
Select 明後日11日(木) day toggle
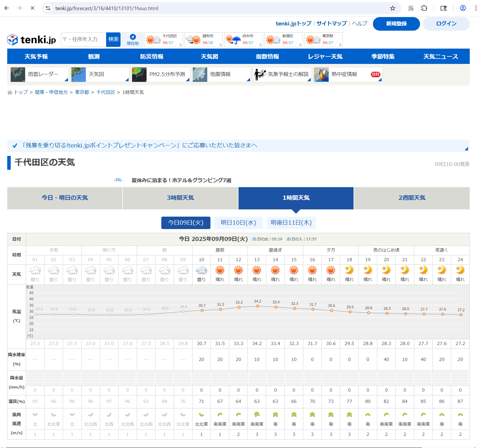(291, 223)
